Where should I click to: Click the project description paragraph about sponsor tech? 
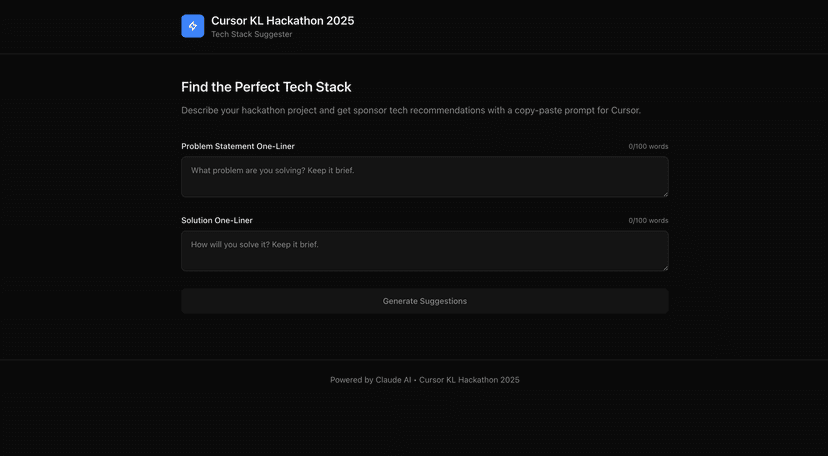tap(411, 110)
